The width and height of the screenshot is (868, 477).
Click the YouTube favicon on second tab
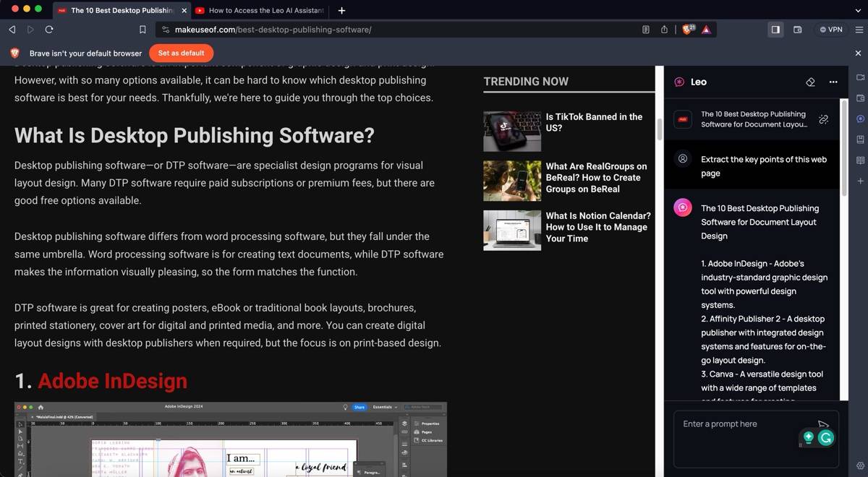[200, 10]
